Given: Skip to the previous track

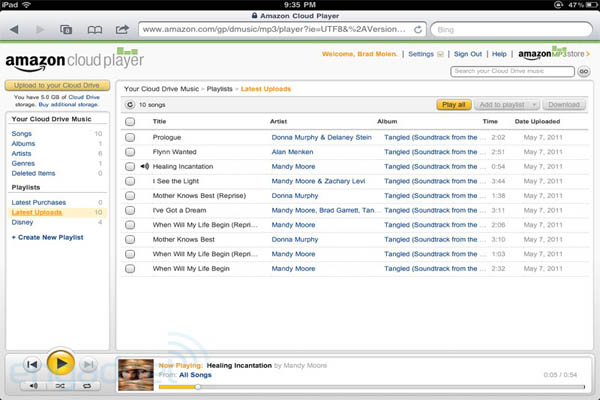Looking at the screenshot, I should [32, 365].
